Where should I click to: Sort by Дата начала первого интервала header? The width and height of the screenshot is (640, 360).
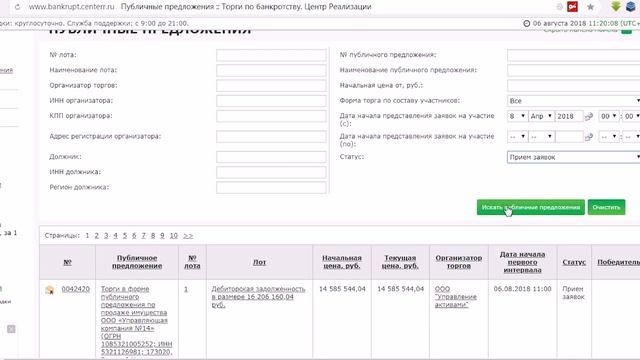tap(522, 262)
